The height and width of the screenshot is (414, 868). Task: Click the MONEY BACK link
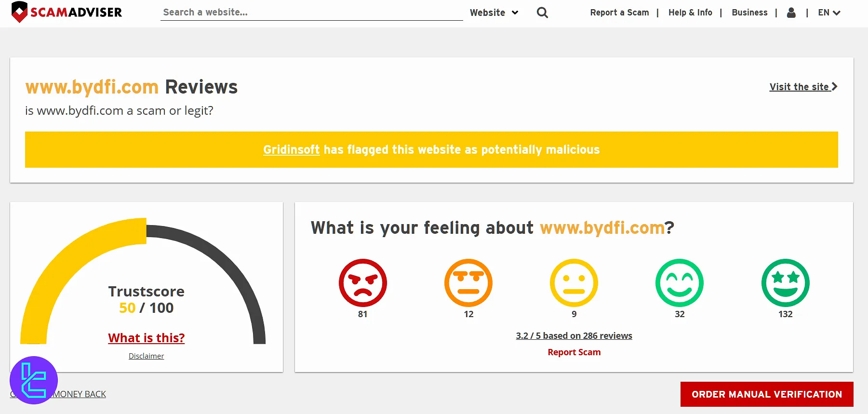(x=80, y=394)
